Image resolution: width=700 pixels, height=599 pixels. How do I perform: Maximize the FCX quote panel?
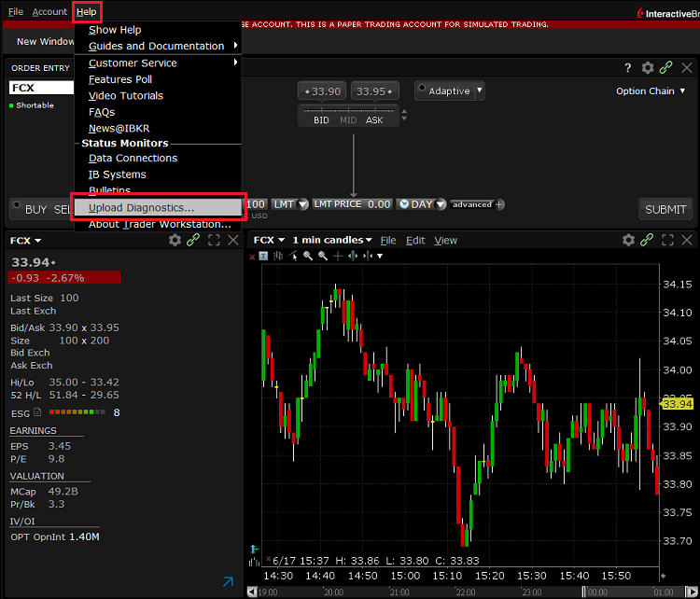[214, 240]
